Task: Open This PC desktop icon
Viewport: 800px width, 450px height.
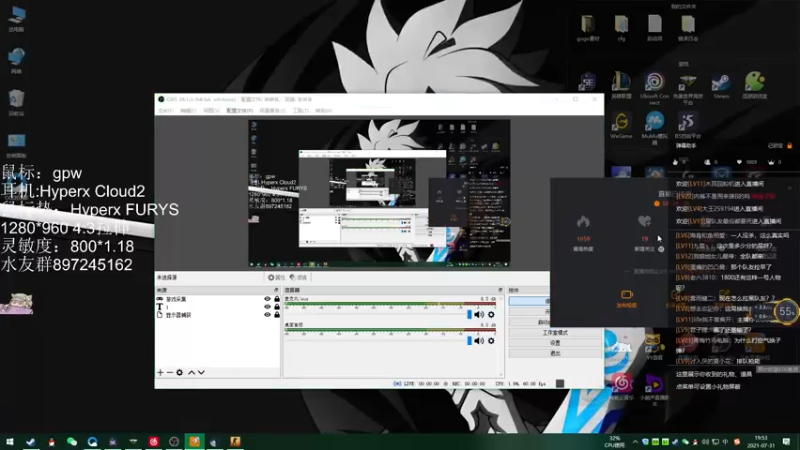Action: coord(16,19)
